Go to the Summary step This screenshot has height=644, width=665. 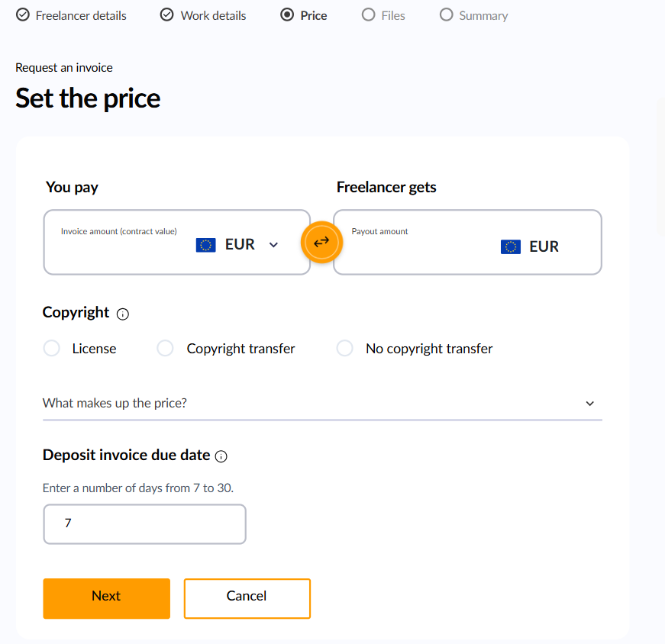(473, 15)
